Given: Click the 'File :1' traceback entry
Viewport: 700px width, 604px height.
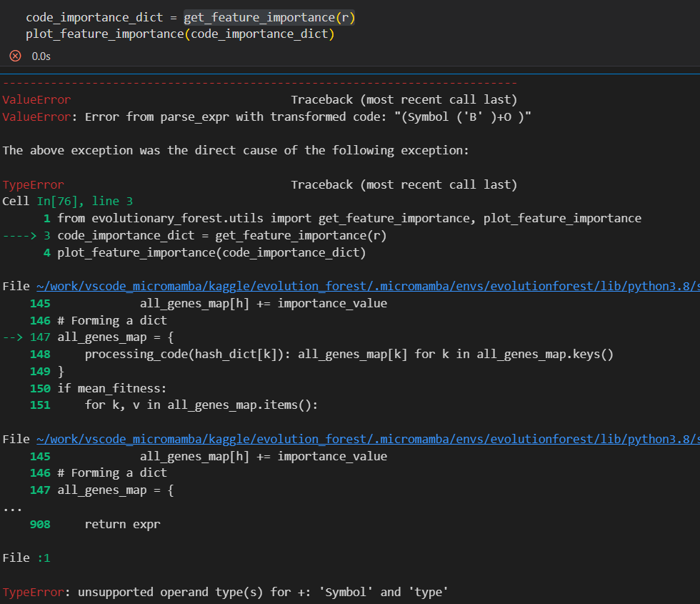Looking at the screenshot, I should 26,558.
